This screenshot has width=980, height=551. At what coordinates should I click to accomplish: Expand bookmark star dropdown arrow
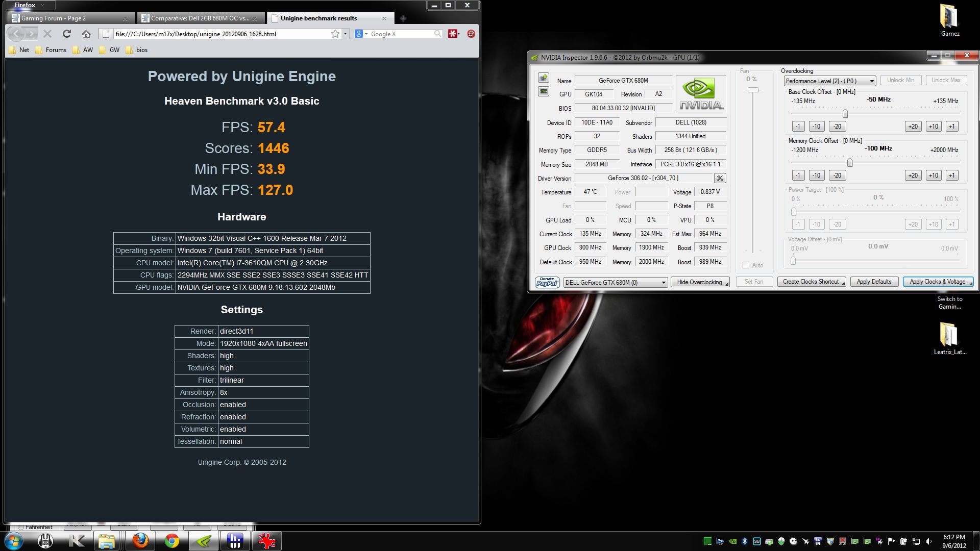click(x=346, y=34)
